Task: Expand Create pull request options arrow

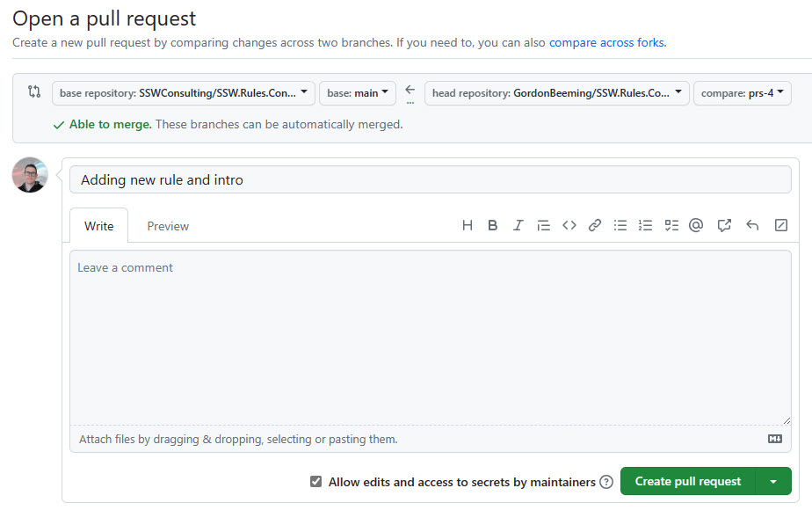Action: 773,482
